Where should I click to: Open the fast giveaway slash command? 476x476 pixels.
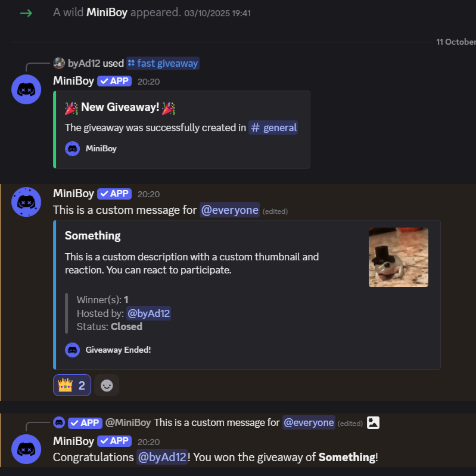pyautogui.click(x=163, y=63)
